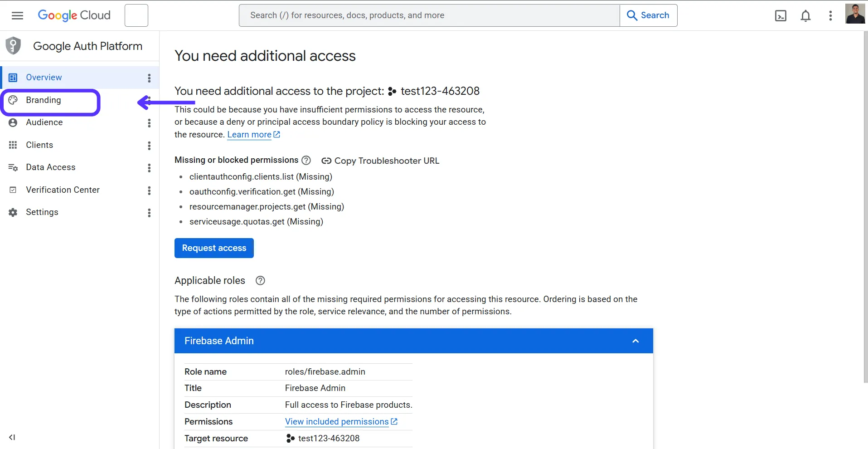Open the top bar more-options menu
Image resolution: width=868 pixels, height=449 pixels.
point(830,16)
